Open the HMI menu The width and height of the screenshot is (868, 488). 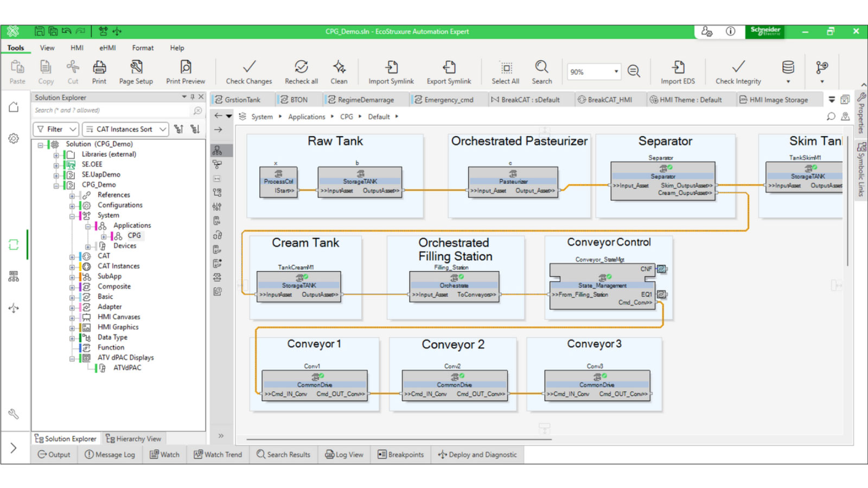tap(77, 48)
